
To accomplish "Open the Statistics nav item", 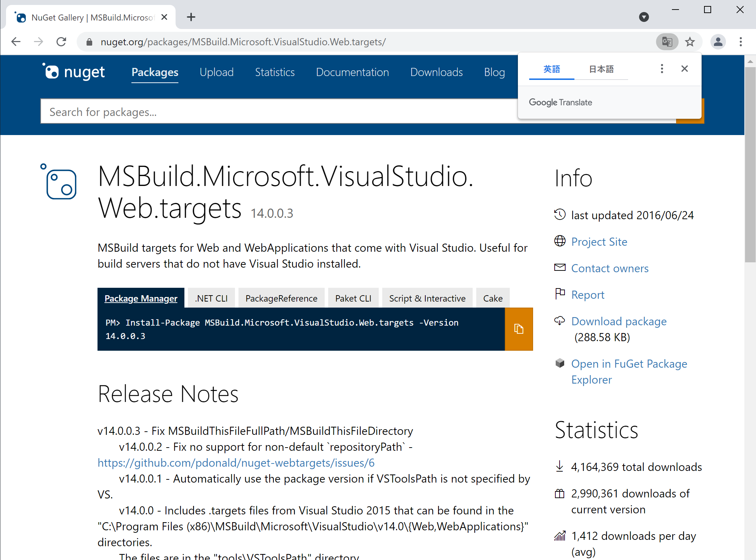I will pyautogui.click(x=275, y=72).
